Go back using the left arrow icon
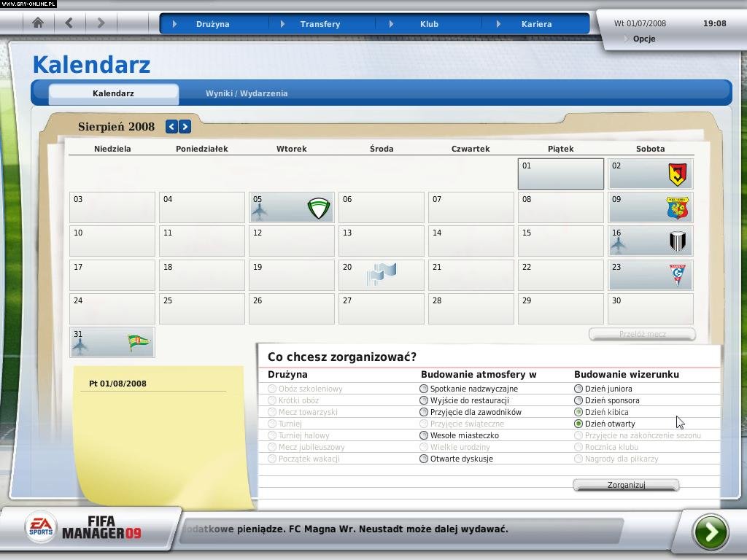The image size is (747, 560). 69,23
